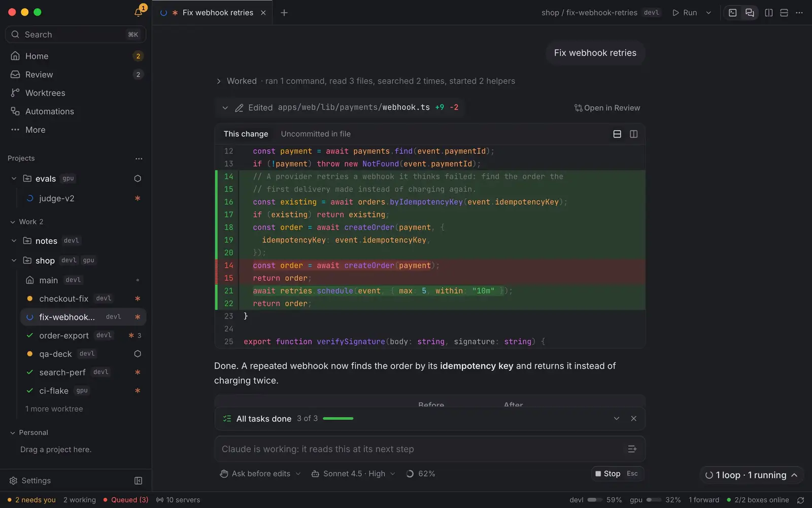This screenshot has width=812, height=508.
Task: Dismiss the All tasks done bar
Action: (x=633, y=419)
